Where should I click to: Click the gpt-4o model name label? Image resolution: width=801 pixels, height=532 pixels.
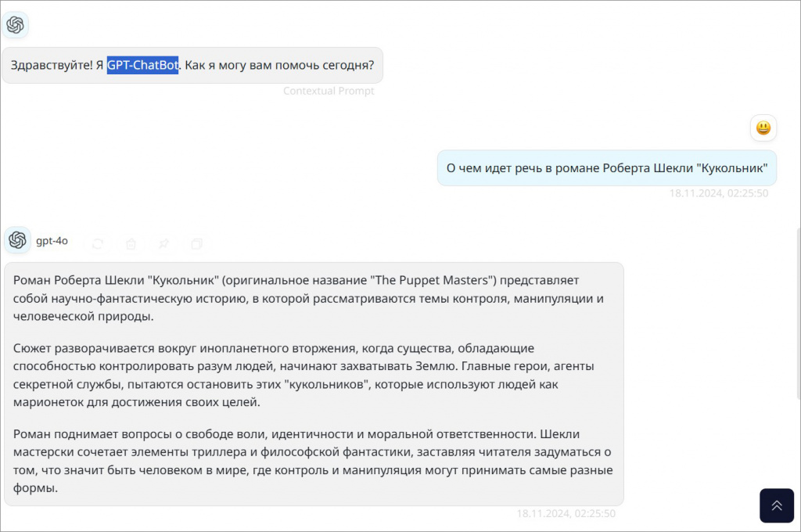(x=52, y=241)
